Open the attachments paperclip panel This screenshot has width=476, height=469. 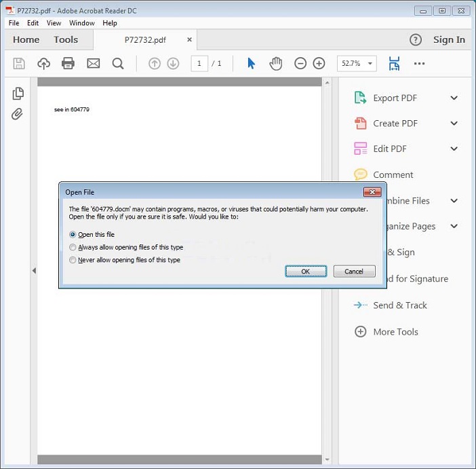pyautogui.click(x=17, y=114)
